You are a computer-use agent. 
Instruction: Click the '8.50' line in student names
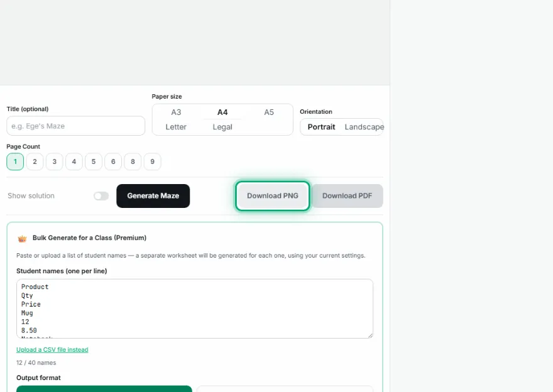(x=29, y=330)
